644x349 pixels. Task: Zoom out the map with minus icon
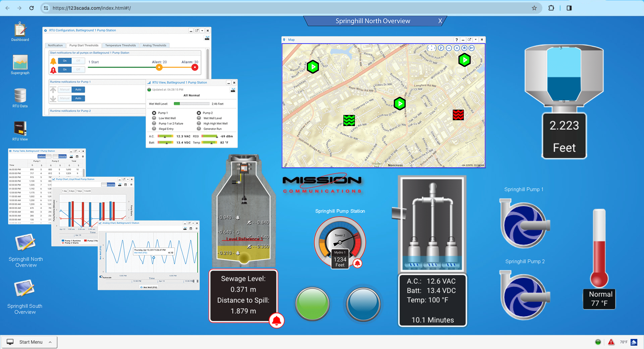click(x=449, y=48)
